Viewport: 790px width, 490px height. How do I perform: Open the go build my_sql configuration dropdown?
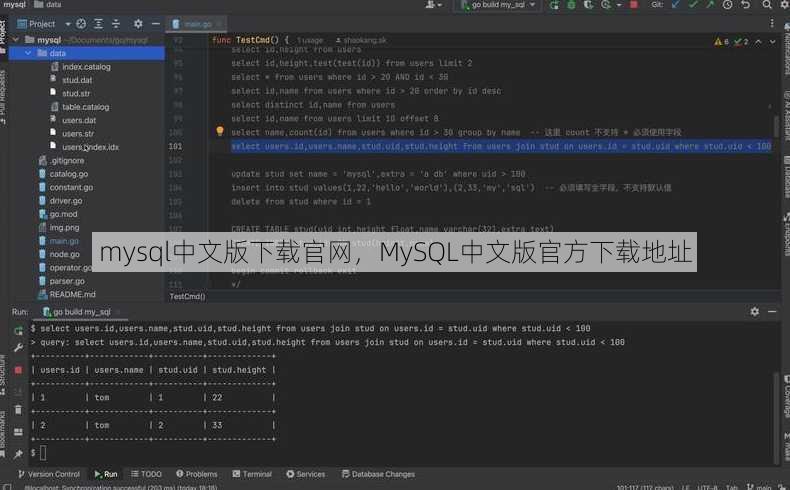point(498,5)
